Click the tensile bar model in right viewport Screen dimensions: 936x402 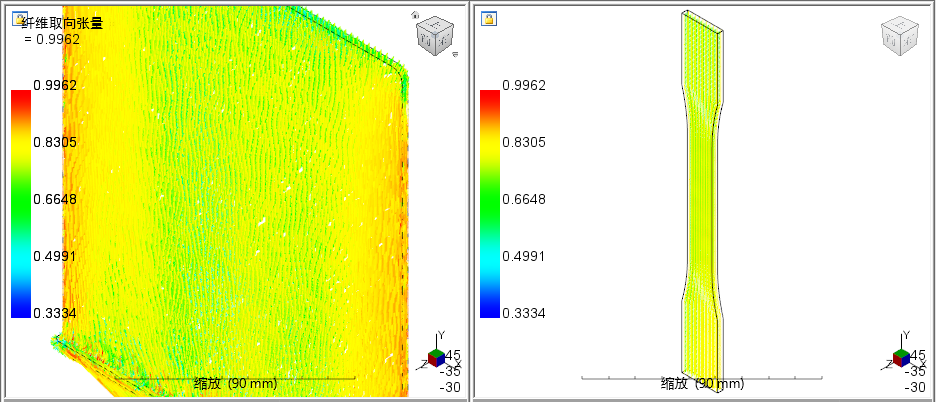pos(702,202)
